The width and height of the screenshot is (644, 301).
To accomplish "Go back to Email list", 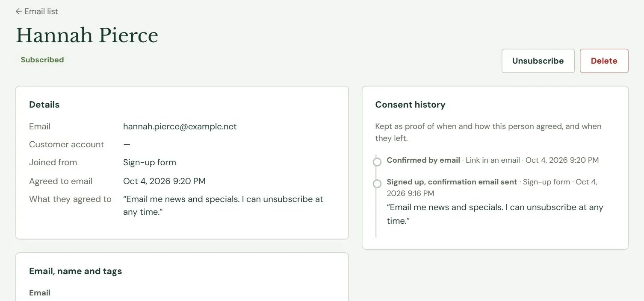I will pos(37,12).
